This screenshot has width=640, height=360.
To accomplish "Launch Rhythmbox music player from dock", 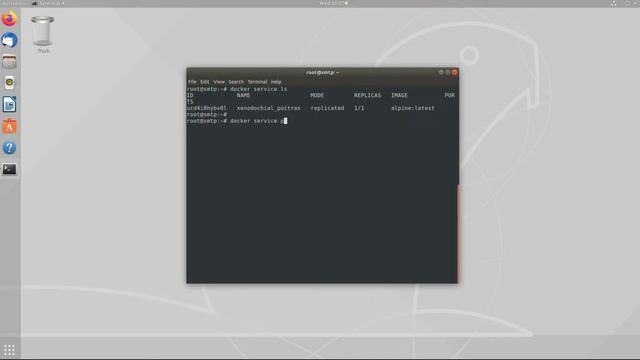I will [9, 83].
